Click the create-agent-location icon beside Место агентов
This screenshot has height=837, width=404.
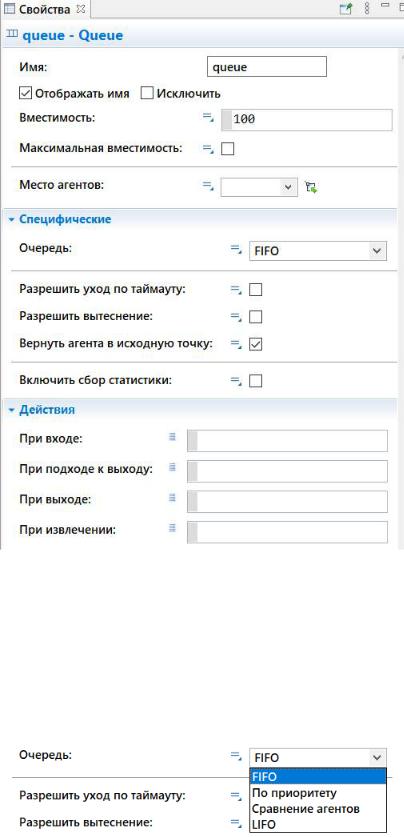coord(311,187)
